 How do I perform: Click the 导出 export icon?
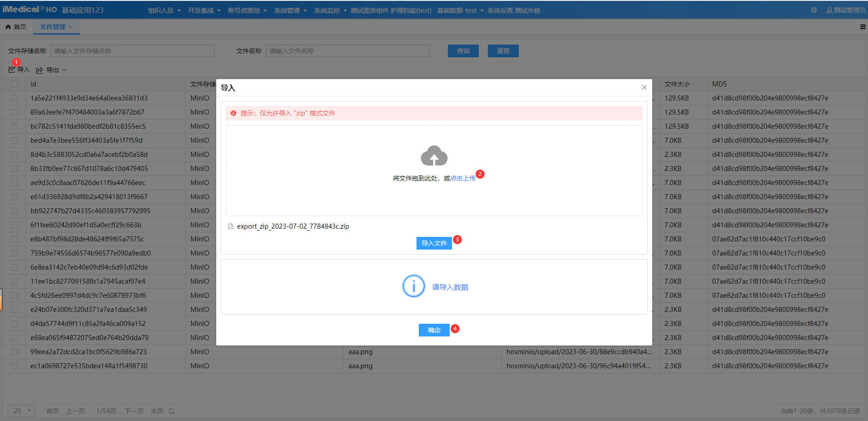(40, 70)
